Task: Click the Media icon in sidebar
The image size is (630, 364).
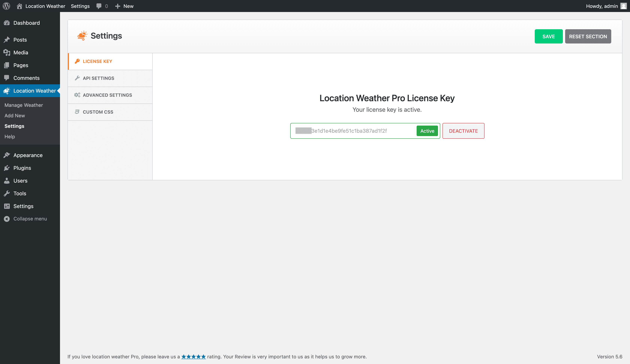Action: coord(7,52)
